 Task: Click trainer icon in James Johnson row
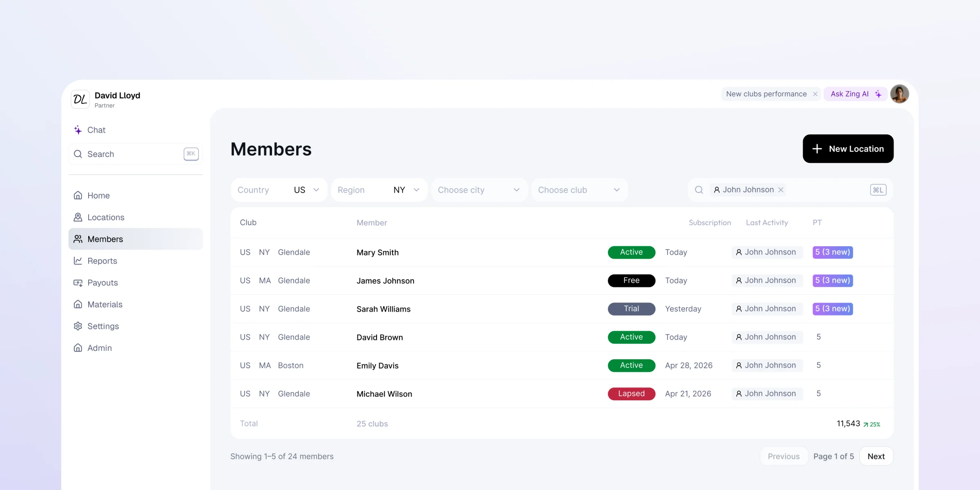739,281
